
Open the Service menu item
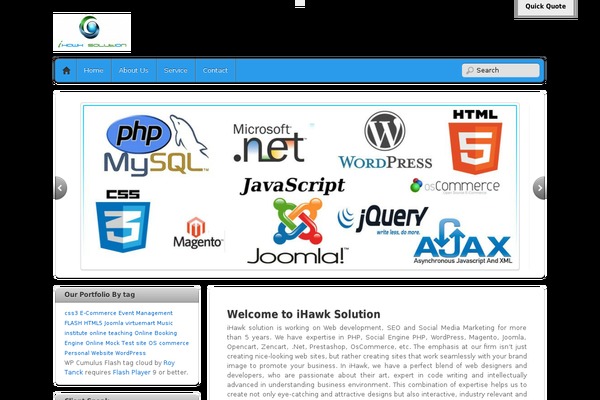176,70
